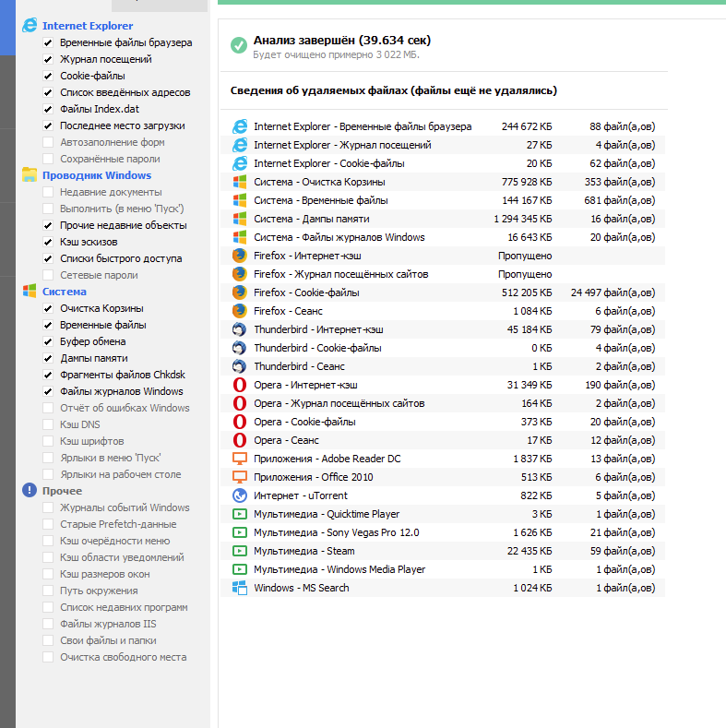Click Firefox icon of Cookie-файлы result row
Image resolution: width=726 pixels, height=728 pixels.
click(240, 292)
